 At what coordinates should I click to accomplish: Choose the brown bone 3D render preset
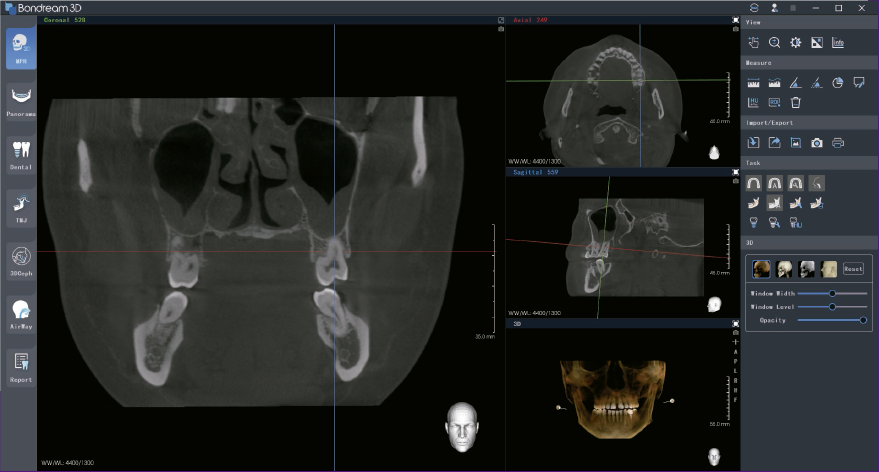761,269
